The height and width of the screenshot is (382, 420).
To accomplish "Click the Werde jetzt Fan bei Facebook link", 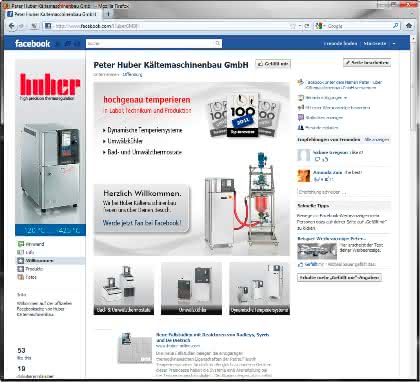I will click(142, 222).
